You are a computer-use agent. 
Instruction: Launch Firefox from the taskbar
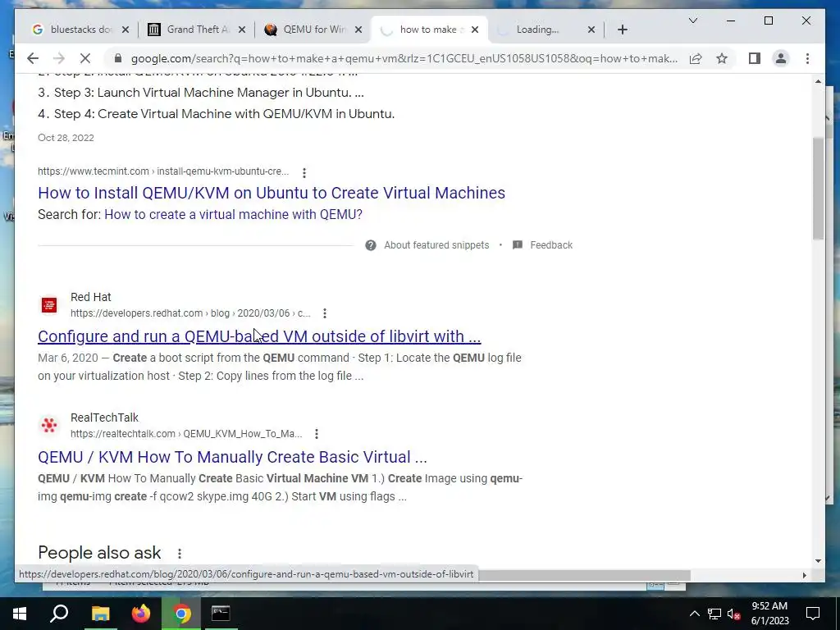click(x=141, y=614)
